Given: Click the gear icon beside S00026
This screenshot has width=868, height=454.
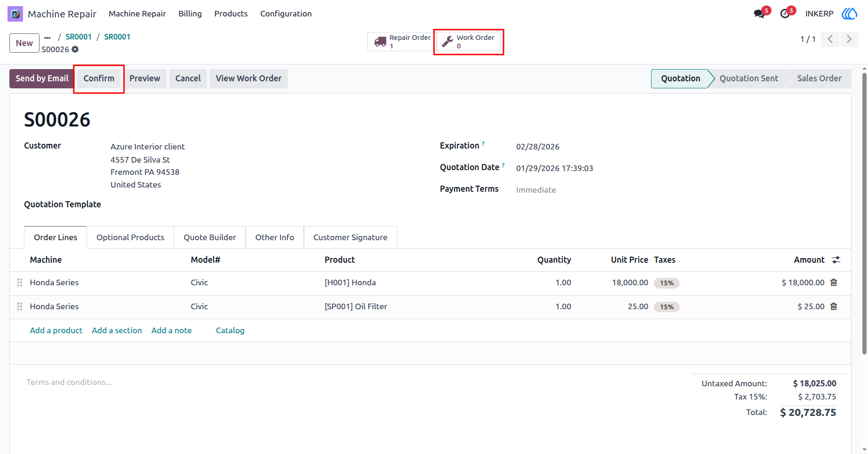Looking at the screenshot, I should coord(75,49).
